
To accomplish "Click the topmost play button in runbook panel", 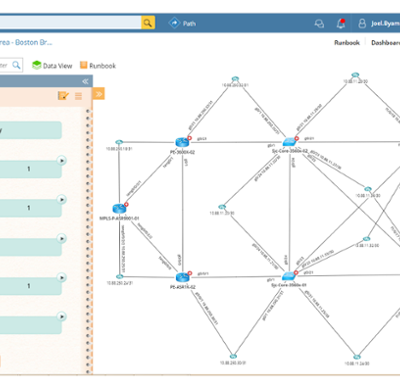I will (61, 160).
